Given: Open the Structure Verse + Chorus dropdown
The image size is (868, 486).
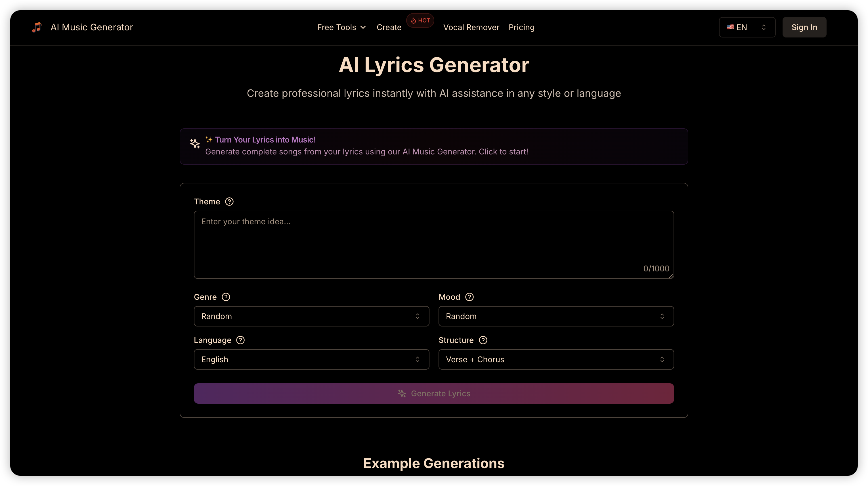Looking at the screenshot, I should pos(556,359).
